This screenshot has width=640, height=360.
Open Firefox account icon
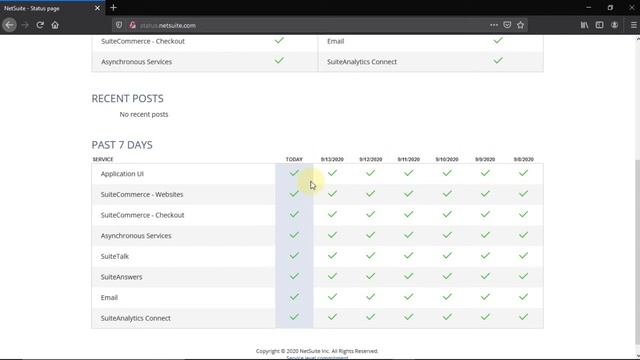pyautogui.click(x=614, y=25)
